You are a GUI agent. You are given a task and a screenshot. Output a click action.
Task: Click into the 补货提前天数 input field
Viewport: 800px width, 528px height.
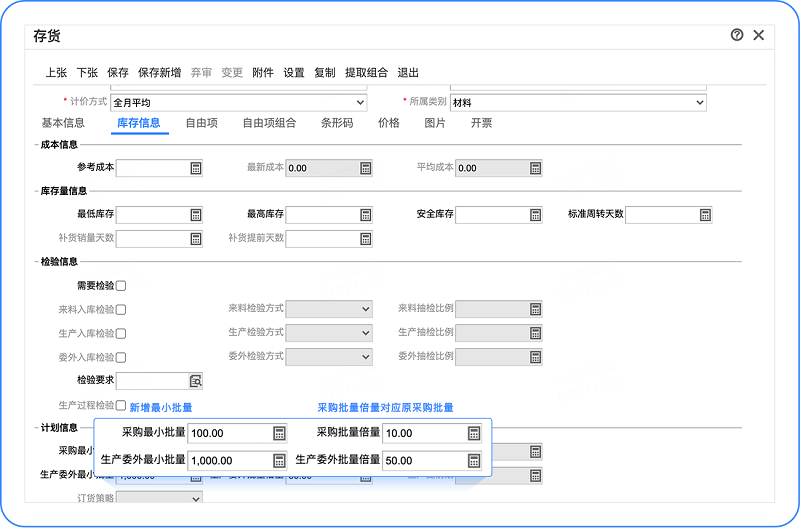point(320,239)
